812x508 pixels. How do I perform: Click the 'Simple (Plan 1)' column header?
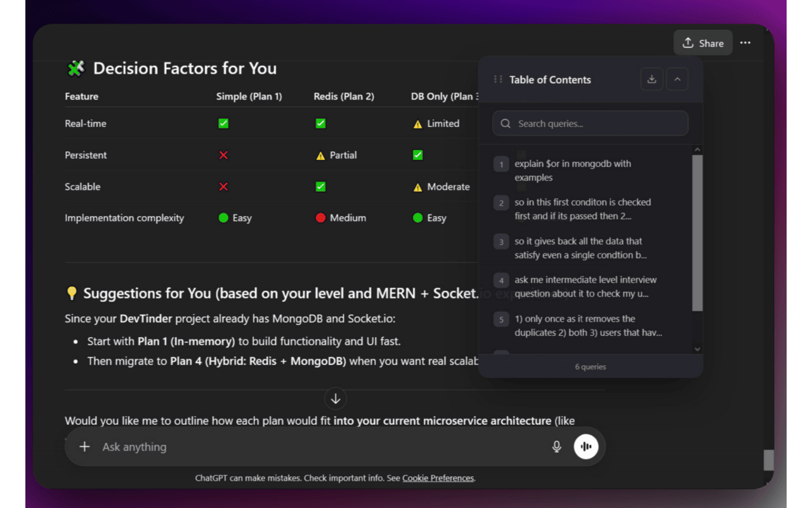coord(249,97)
